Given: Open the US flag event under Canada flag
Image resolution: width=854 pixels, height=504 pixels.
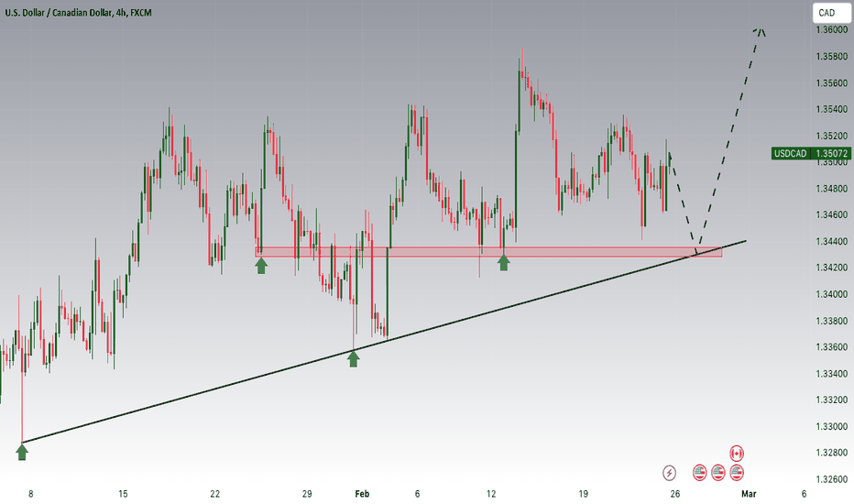Looking at the screenshot, I should click(x=737, y=473).
